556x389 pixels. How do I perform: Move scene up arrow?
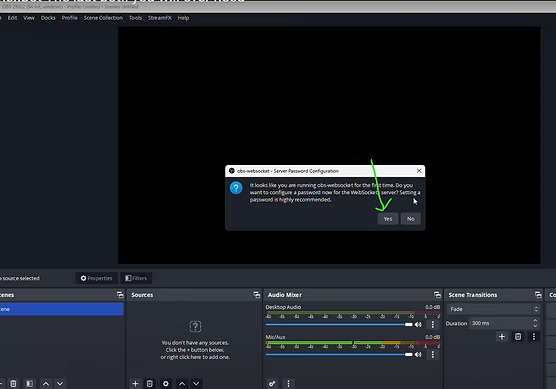coord(46,384)
